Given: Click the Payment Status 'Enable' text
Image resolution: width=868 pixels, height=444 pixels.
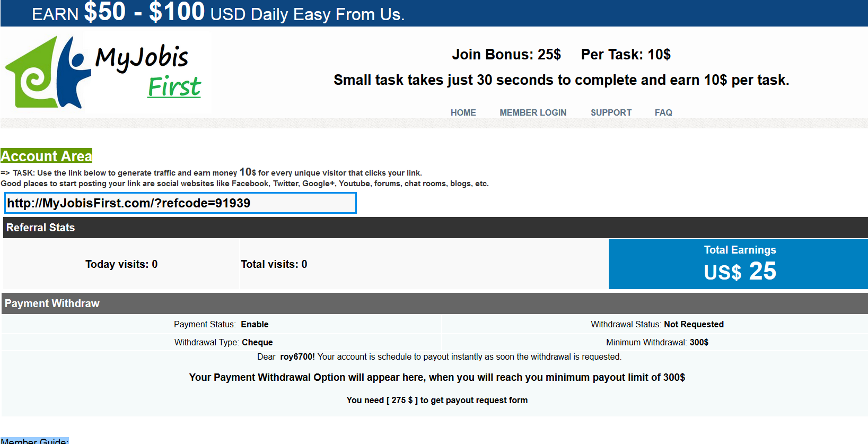Looking at the screenshot, I should 255,324.
